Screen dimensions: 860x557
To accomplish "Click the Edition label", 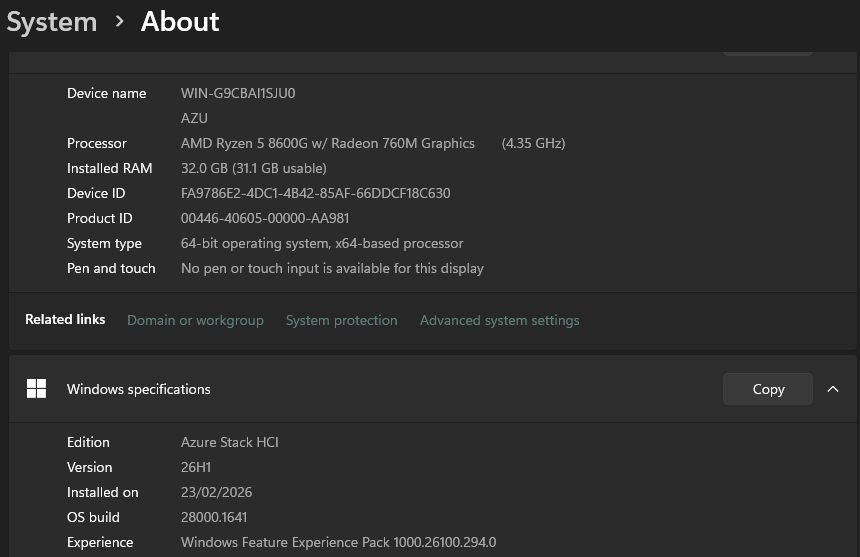I will pyautogui.click(x=88, y=442).
